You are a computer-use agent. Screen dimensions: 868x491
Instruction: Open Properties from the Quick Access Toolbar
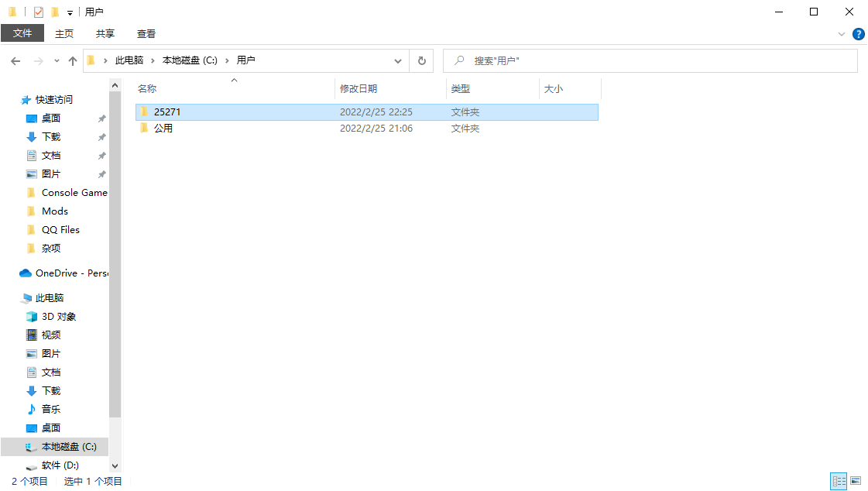38,11
